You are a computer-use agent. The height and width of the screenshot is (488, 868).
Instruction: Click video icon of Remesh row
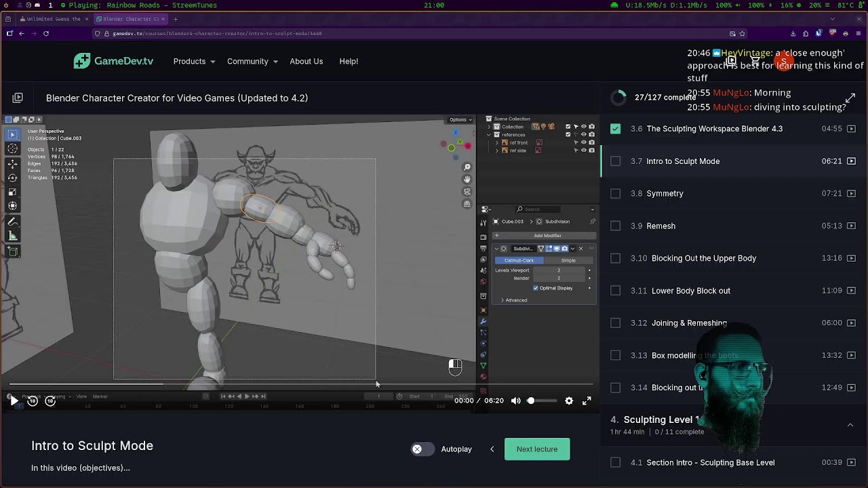pos(851,226)
